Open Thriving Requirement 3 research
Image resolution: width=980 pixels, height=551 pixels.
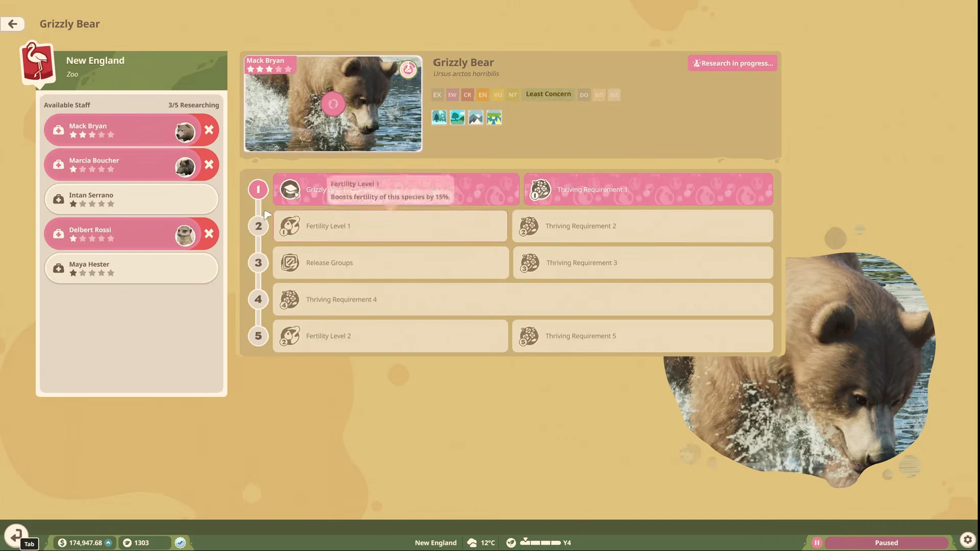tap(643, 263)
